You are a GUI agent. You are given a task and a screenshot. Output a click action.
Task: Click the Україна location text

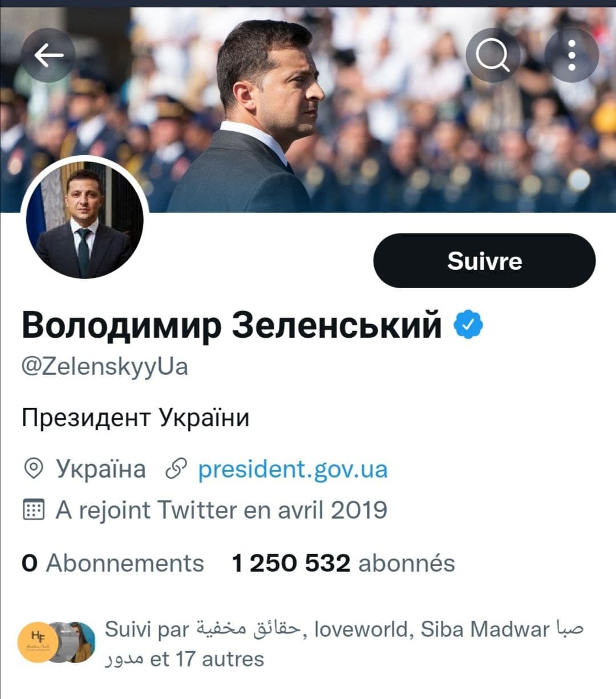click(100, 469)
